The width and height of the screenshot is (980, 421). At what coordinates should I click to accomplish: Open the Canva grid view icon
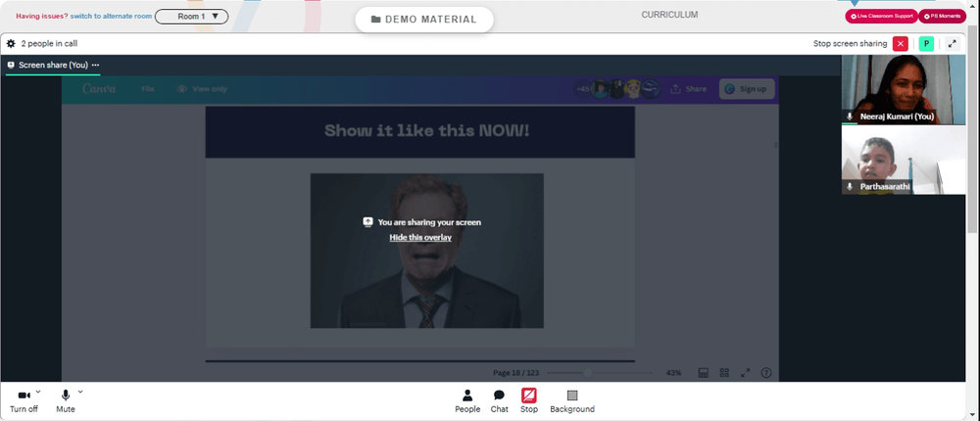coord(724,373)
